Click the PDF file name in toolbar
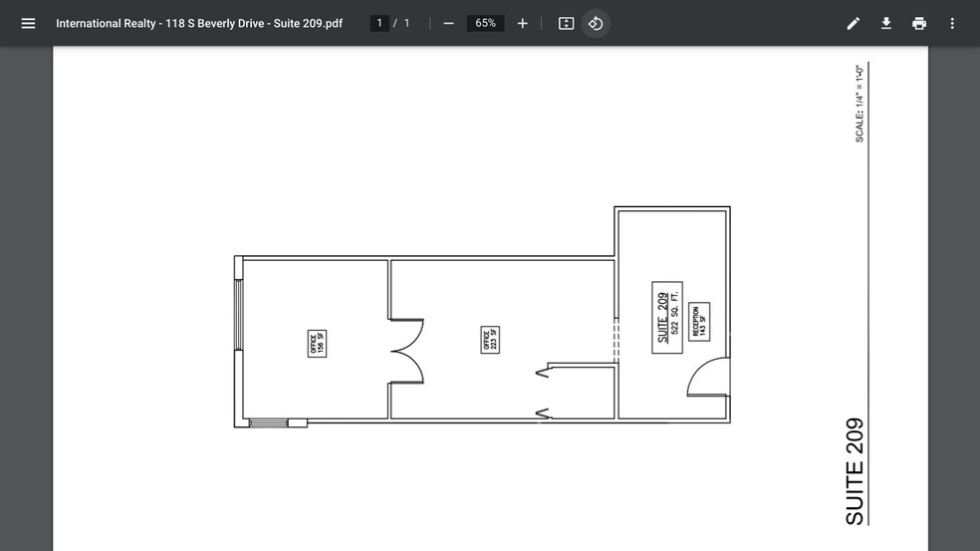The width and height of the screenshot is (980, 551). point(199,23)
